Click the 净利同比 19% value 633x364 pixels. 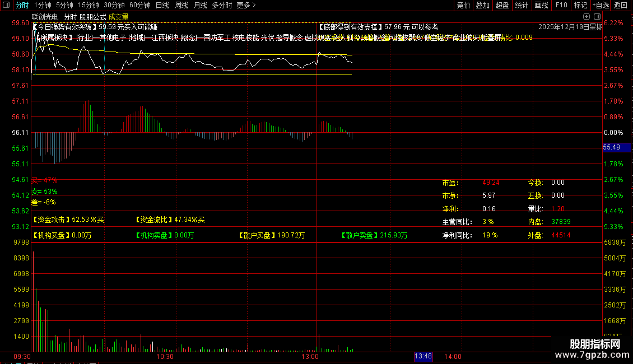[x=490, y=235]
